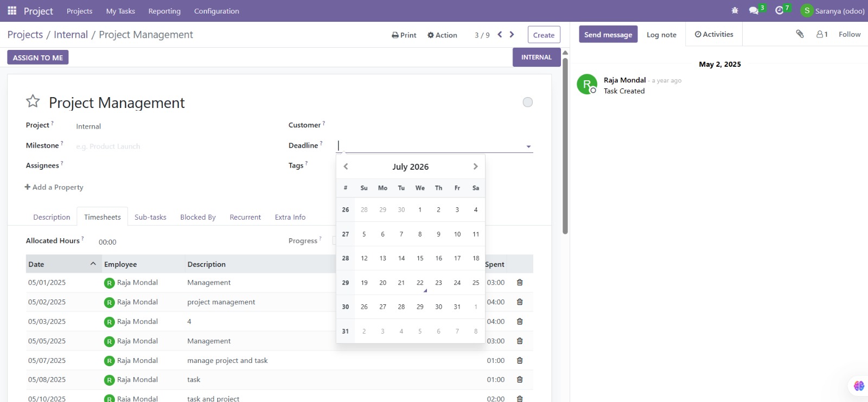Switch to the Extra Info tab
The image size is (868, 402).
point(290,217)
